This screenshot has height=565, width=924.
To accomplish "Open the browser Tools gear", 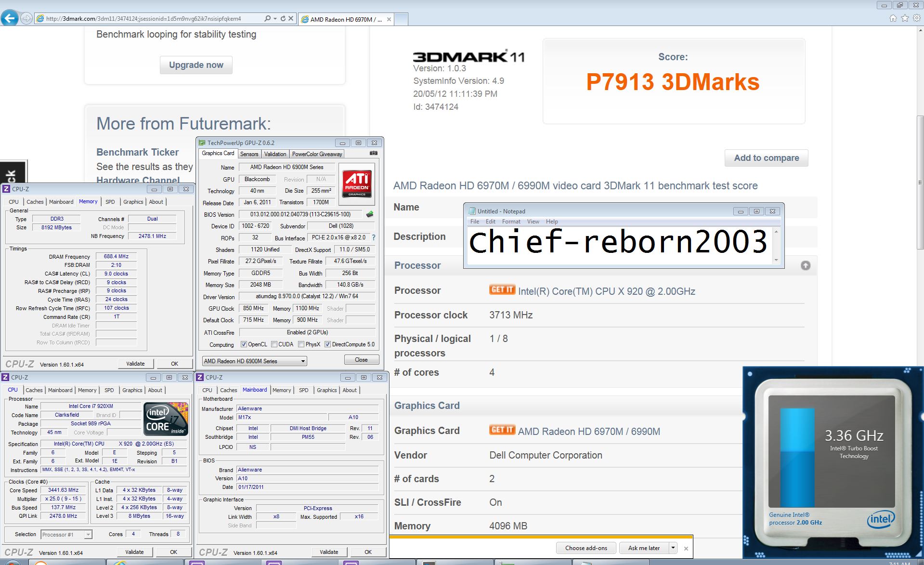I will click(x=916, y=18).
